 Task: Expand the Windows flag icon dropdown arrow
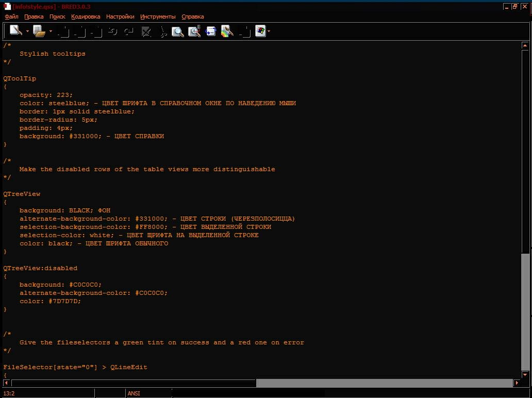click(x=269, y=31)
